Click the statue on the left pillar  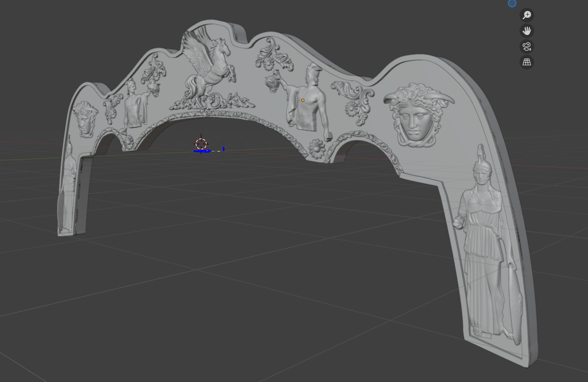(67, 186)
